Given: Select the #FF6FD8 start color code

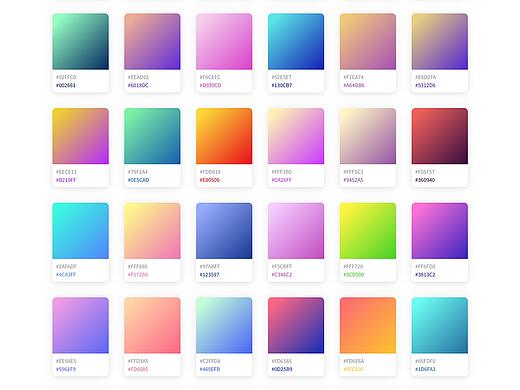Looking at the screenshot, I should tap(425, 267).
